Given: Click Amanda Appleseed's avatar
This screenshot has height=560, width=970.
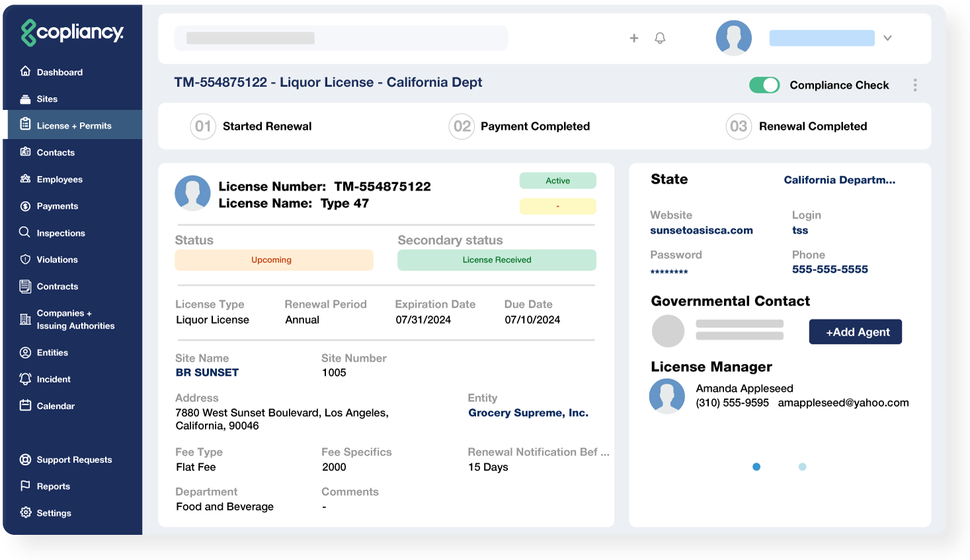Looking at the screenshot, I should tap(667, 396).
